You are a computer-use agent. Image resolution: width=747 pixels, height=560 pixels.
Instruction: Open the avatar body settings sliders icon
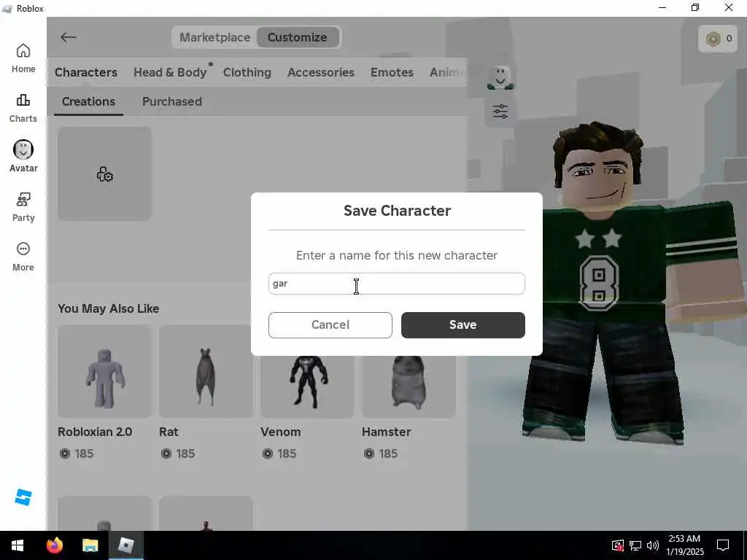[x=500, y=112]
